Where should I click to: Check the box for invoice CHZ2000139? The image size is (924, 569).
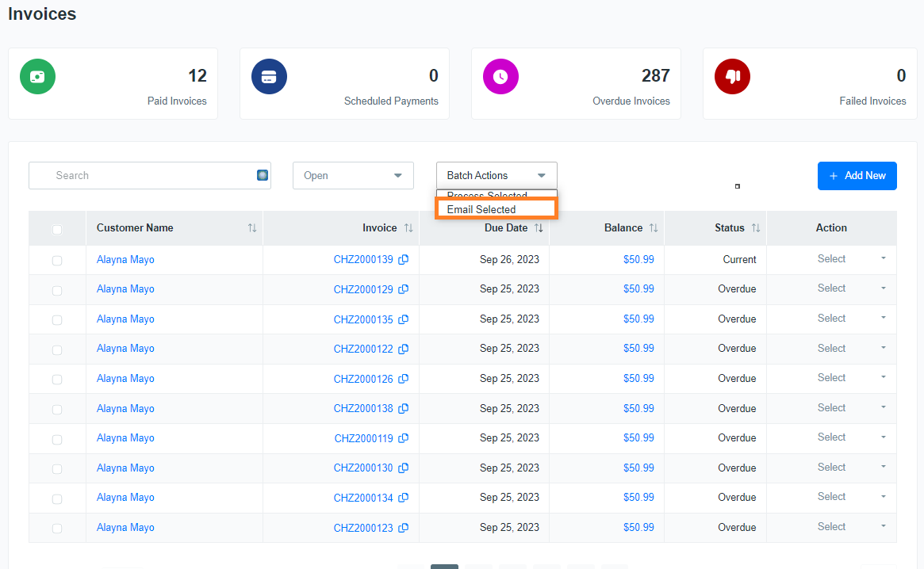tap(57, 261)
